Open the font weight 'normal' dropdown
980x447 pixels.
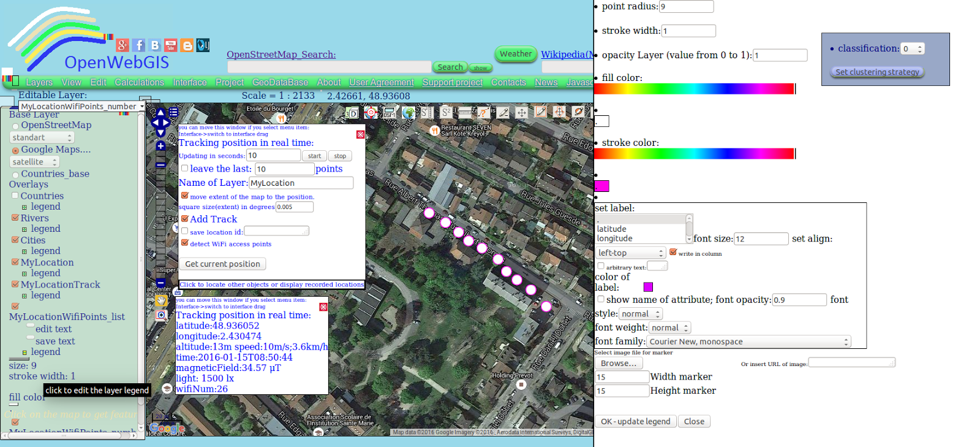[669, 328]
